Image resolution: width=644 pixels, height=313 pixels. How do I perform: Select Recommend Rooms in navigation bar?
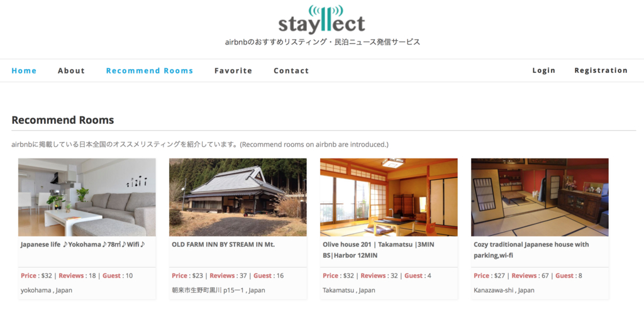pos(150,70)
